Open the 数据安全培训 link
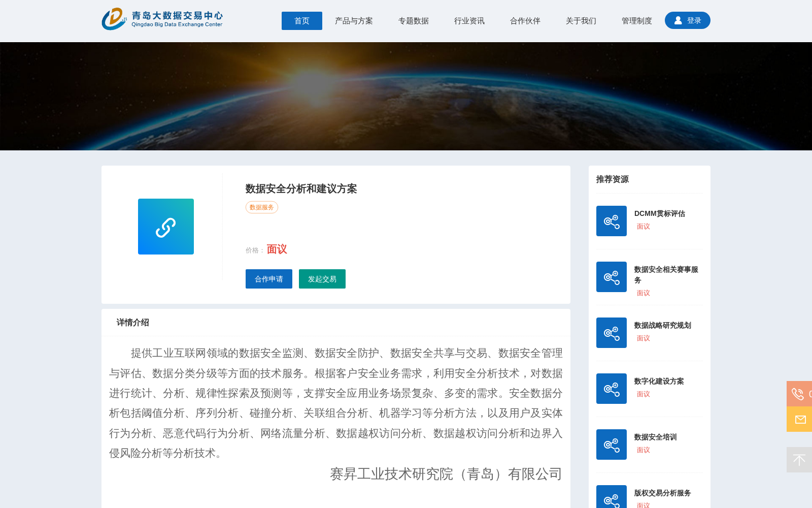The width and height of the screenshot is (812, 508). click(x=656, y=437)
